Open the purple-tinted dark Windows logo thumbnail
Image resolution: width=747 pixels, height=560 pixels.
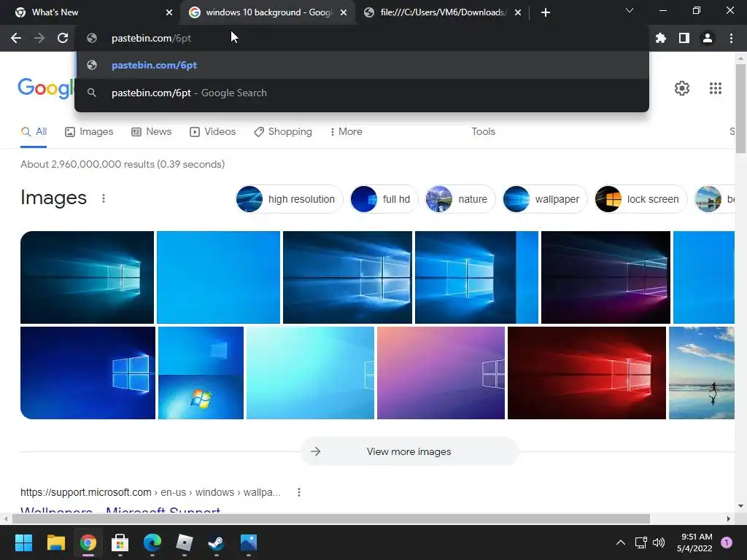tap(605, 277)
